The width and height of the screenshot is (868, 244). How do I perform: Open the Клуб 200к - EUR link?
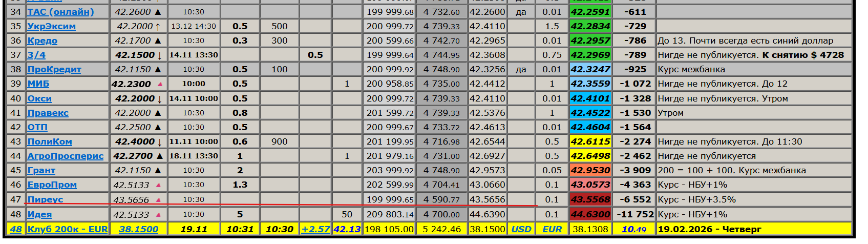[x=68, y=229]
